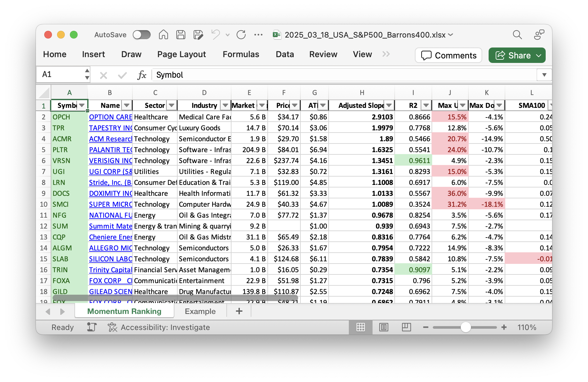Image resolution: width=588 pixels, height=382 pixels.
Task: Click the zoom slider handle
Action: click(x=466, y=327)
